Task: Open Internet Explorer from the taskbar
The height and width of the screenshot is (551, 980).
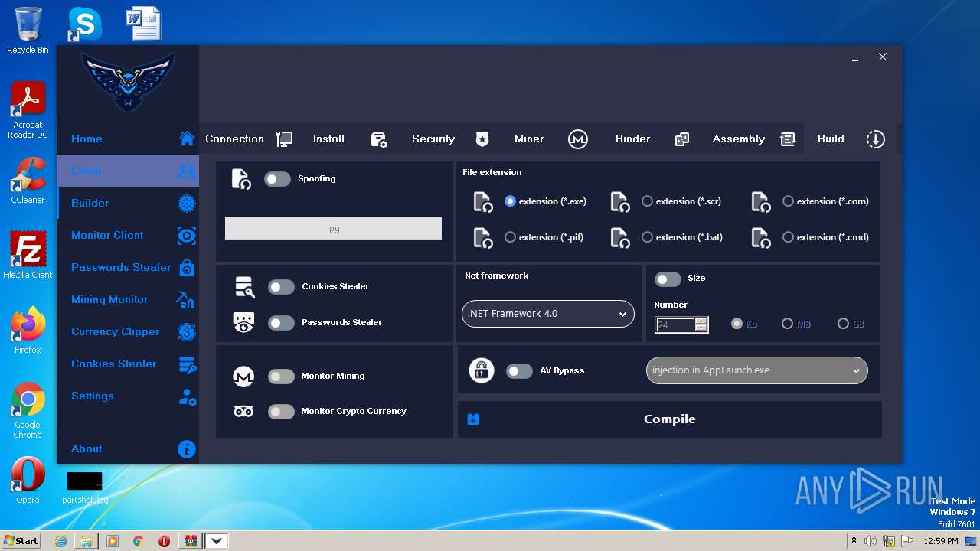Action: coord(60,541)
